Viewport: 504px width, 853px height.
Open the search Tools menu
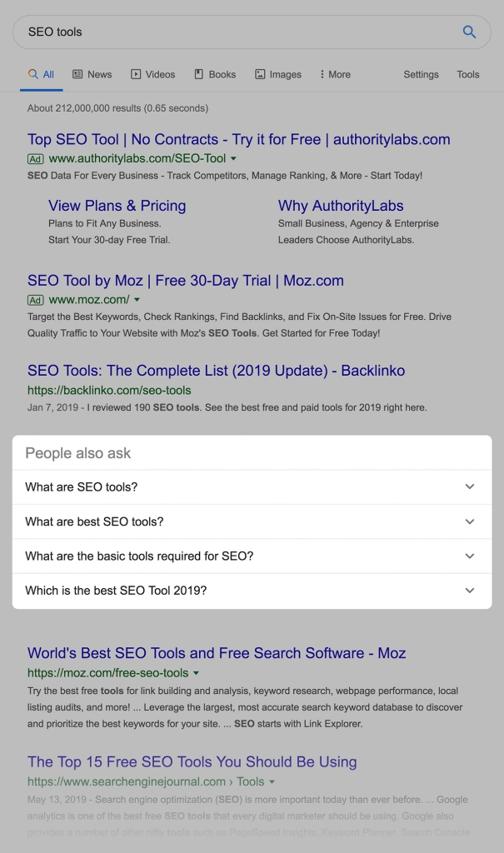tap(467, 74)
